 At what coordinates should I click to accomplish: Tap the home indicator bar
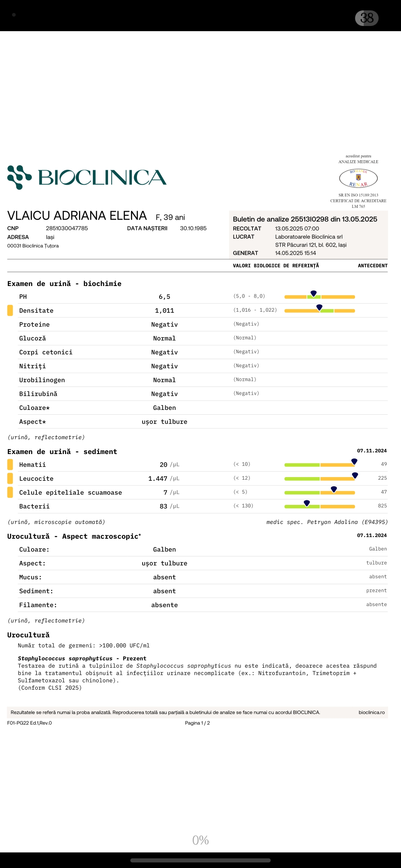click(x=200, y=860)
